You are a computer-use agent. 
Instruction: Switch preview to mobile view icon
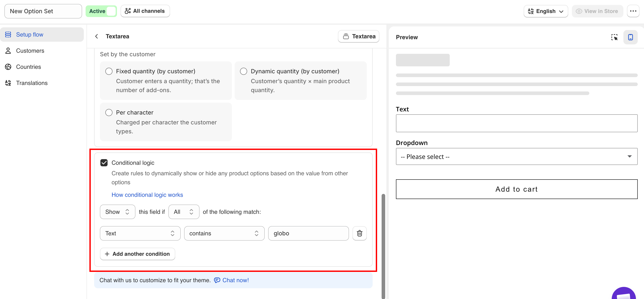[630, 37]
